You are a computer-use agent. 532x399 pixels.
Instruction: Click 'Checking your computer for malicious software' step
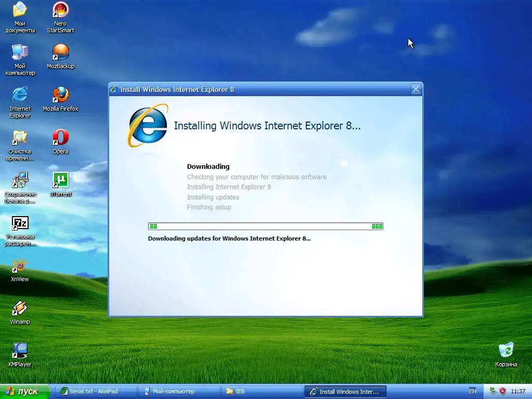(257, 177)
